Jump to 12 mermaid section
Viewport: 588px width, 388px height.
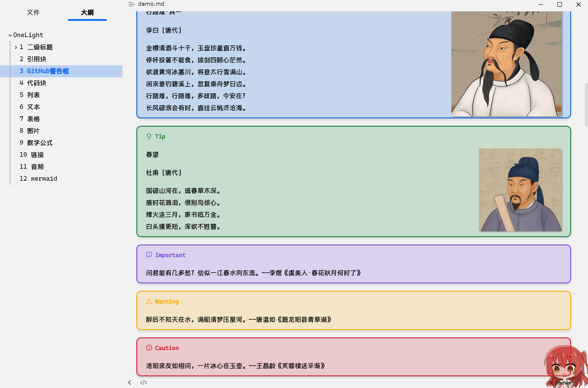tap(38, 179)
